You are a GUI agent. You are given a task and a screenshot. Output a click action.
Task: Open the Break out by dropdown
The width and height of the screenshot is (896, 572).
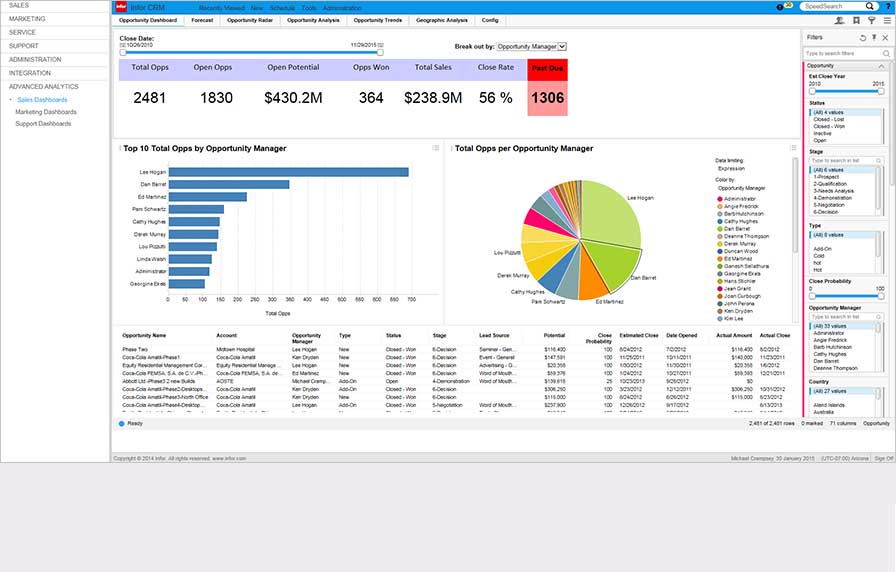pyautogui.click(x=531, y=46)
